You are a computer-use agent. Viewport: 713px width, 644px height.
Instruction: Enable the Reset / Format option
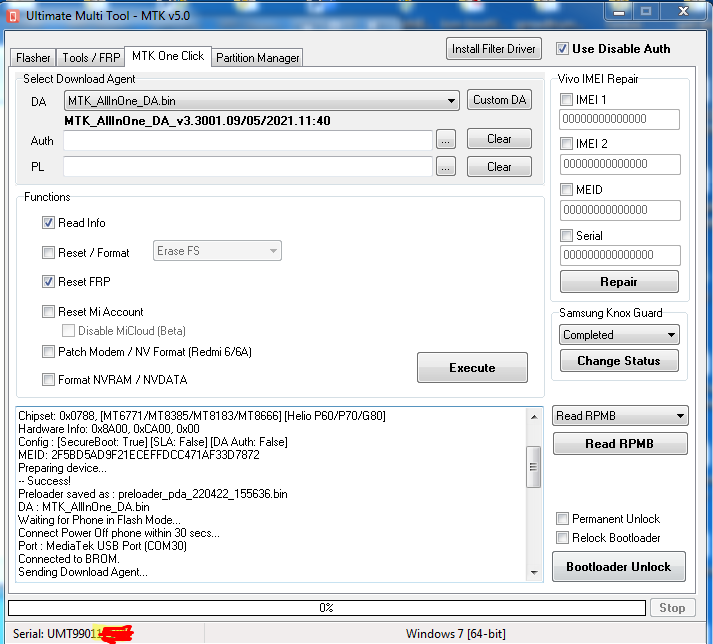pyautogui.click(x=48, y=252)
